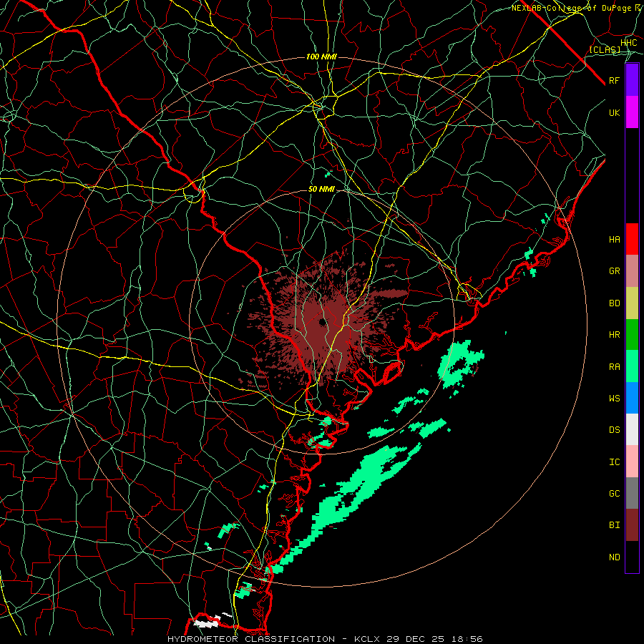This screenshot has width=644, height=644.
Task: Click the 29 DEC 25 date text
Action: 416,639
